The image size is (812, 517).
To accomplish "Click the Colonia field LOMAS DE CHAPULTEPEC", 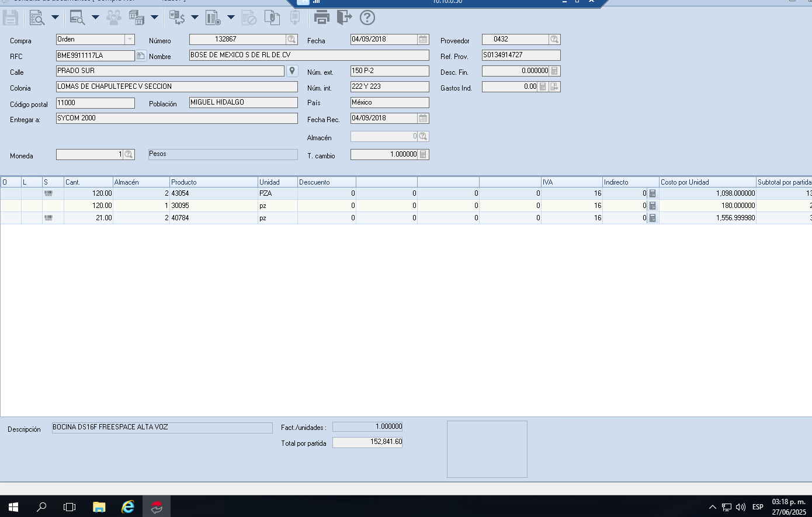I will coord(177,86).
